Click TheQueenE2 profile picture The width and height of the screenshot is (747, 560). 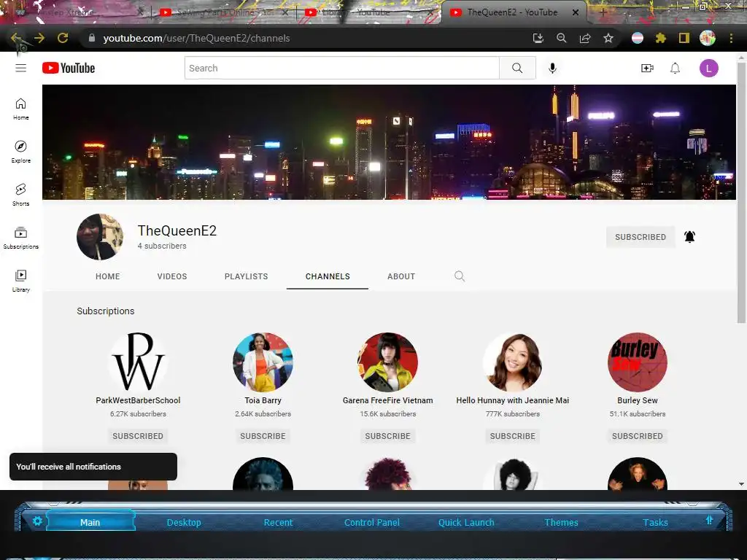click(100, 237)
